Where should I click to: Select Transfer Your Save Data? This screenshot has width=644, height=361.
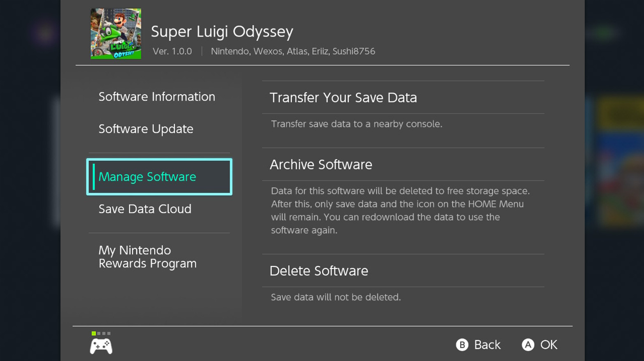point(344,98)
